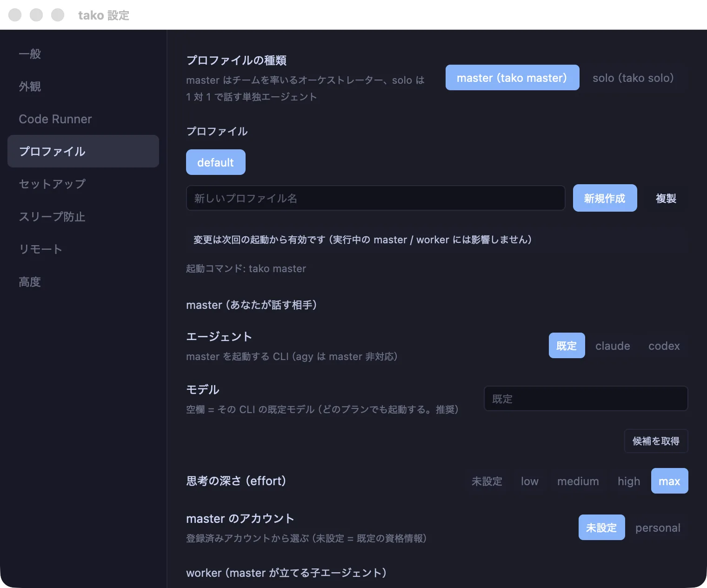Choose the default profile chip
The image size is (707, 588).
pyautogui.click(x=216, y=162)
